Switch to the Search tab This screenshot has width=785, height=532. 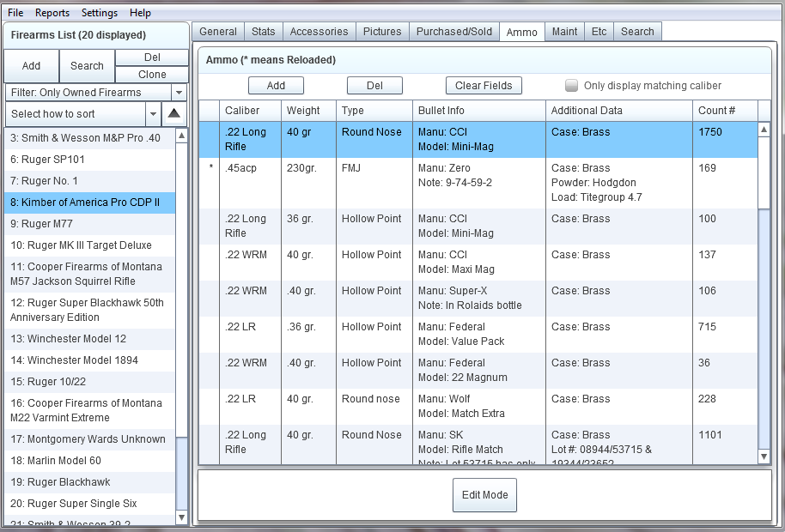[637, 32]
